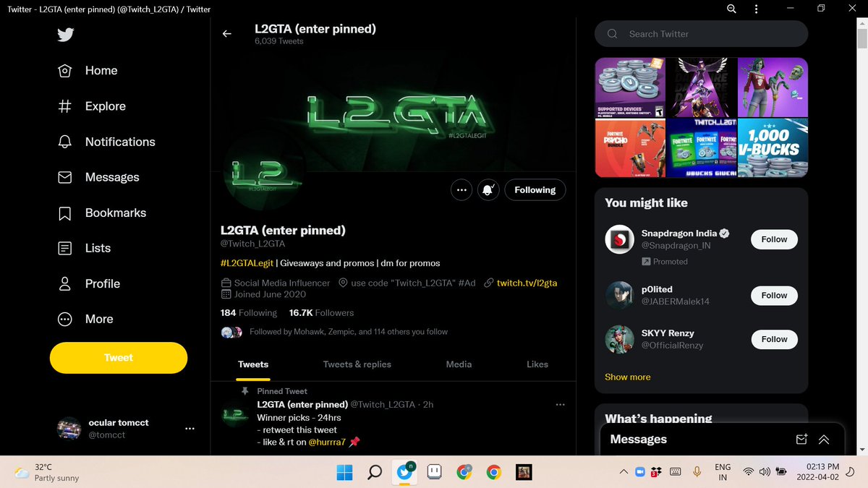Open the pinned tweet's three-dot menu

560,405
